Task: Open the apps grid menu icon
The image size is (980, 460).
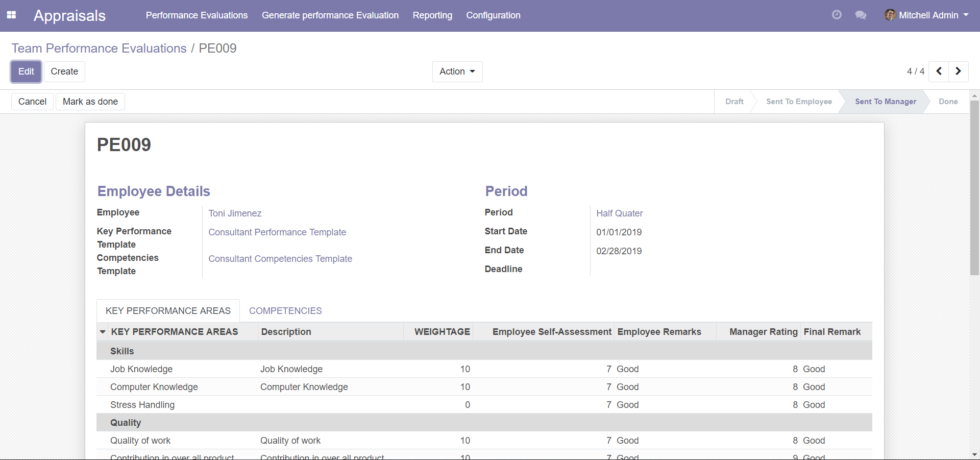Action: click(x=11, y=15)
